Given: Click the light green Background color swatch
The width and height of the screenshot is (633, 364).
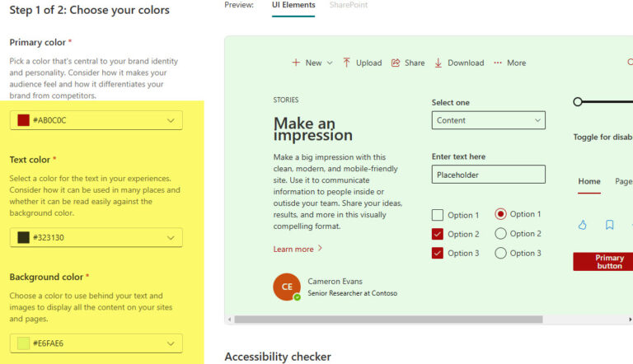Looking at the screenshot, I should point(23,343).
